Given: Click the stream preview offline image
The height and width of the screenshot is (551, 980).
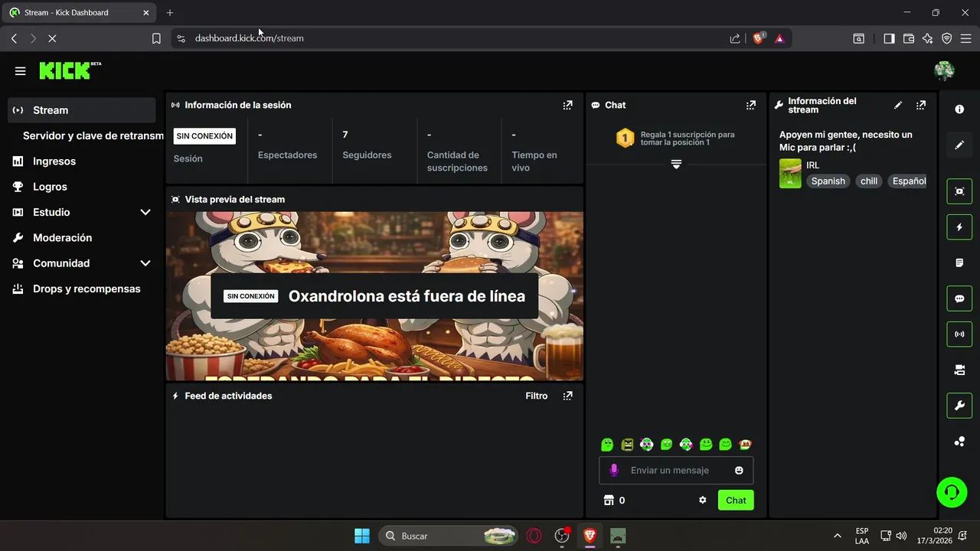Looking at the screenshot, I should pos(374,296).
